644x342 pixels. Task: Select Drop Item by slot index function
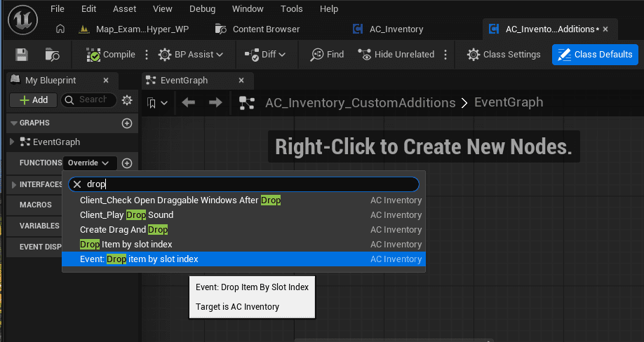coord(243,245)
